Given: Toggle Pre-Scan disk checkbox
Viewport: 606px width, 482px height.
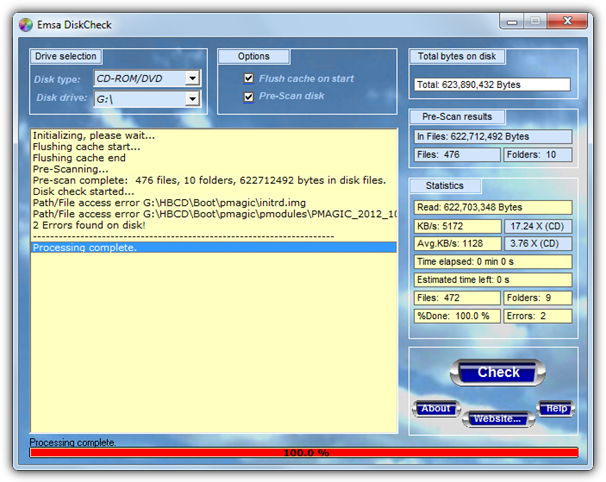Looking at the screenshot, I should coord(249,96).
